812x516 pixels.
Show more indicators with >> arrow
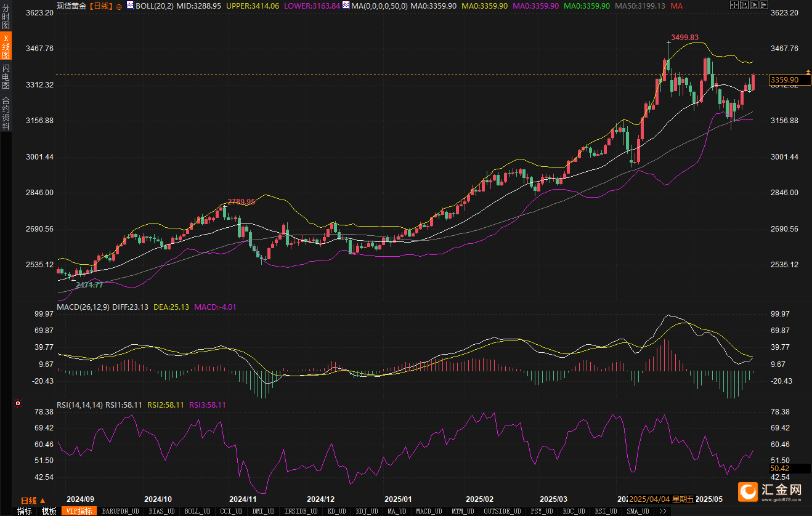(x=662, y=511)
